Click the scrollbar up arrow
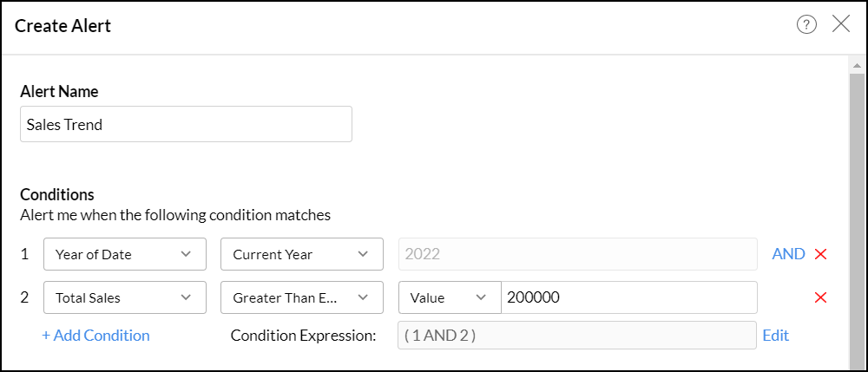The width and height of the screenshot is (868, 372). tap(858, 65)
